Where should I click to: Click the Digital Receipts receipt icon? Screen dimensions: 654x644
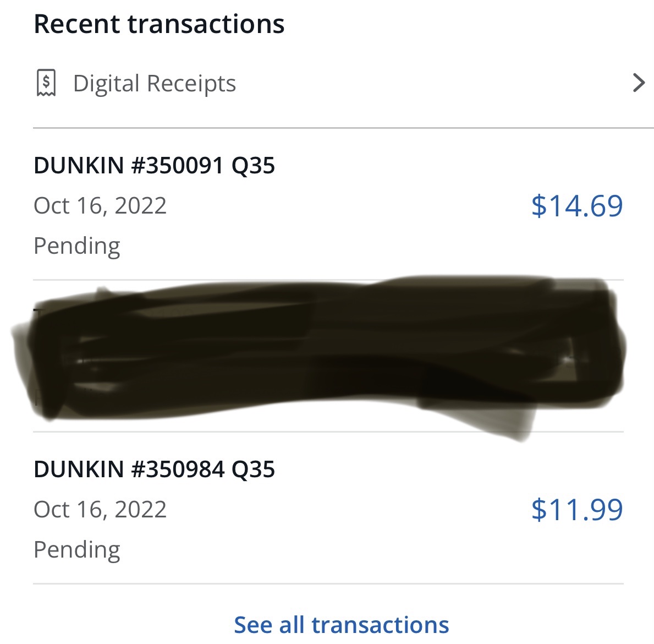pyautogui.click(x=46, y=83)
